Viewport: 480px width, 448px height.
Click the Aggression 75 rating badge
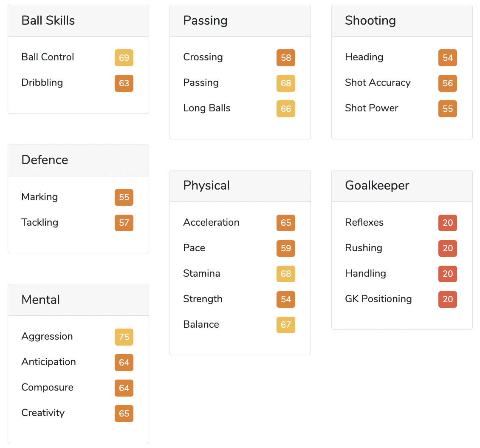[124, 337]
